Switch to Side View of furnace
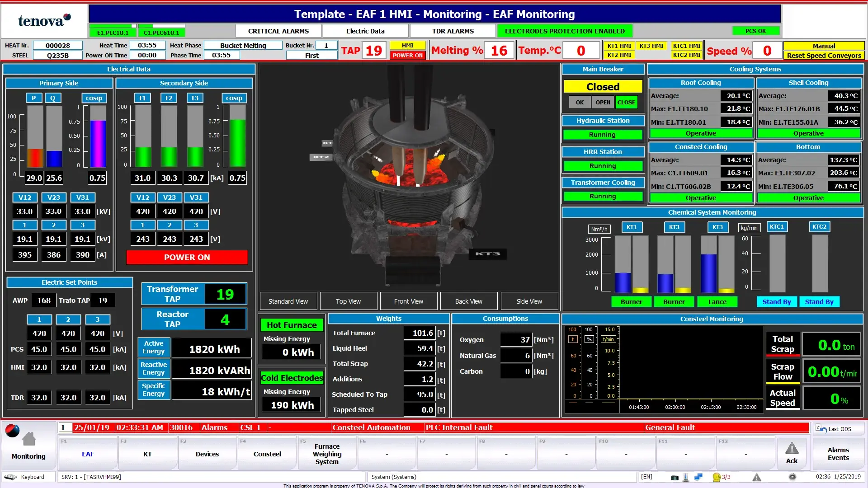Image resolution: width=868 pixels, height=488 pixels. pos(529,301)
